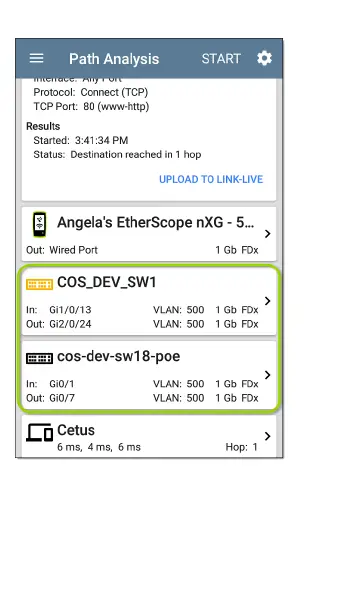Tap the Cetus computer device icon
Image resolution: width=360 pixels, height=612 pixels.
(39, 432)
